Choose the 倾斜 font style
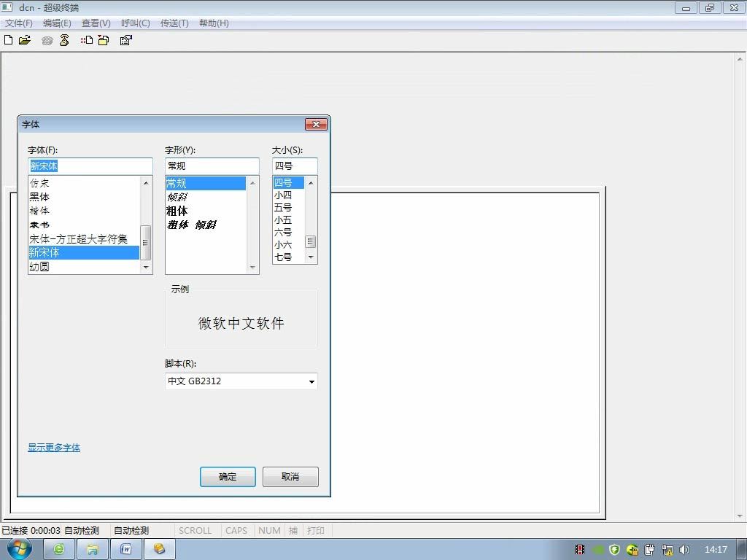 click(206, 197)
